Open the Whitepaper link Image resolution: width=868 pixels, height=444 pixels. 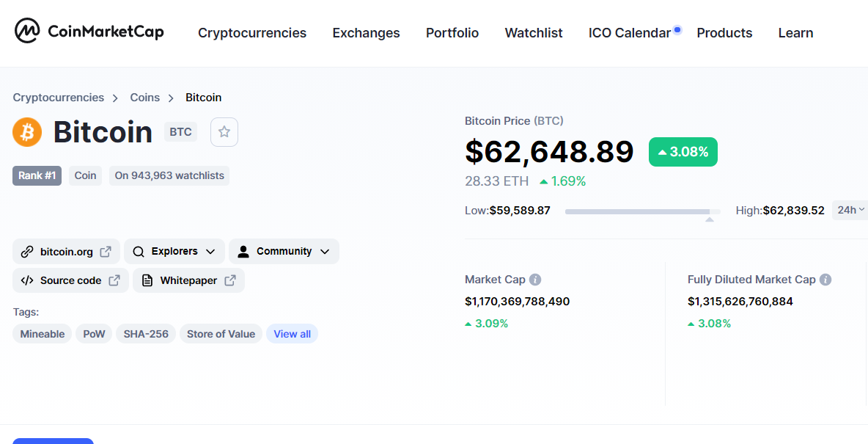(x=188, y=280)
